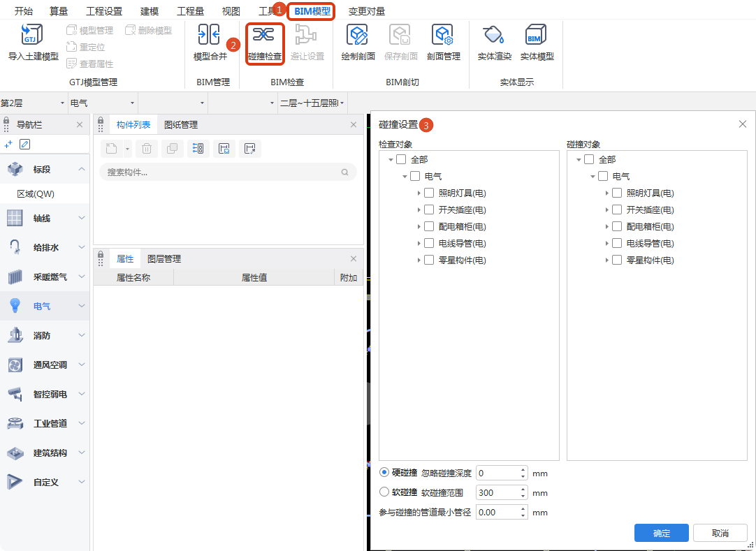The height and width of the screenshot is (551, 756).
Task: Increase 忽略碰撞深度 using the stepper arrow
Action: (x=523, y=469)
